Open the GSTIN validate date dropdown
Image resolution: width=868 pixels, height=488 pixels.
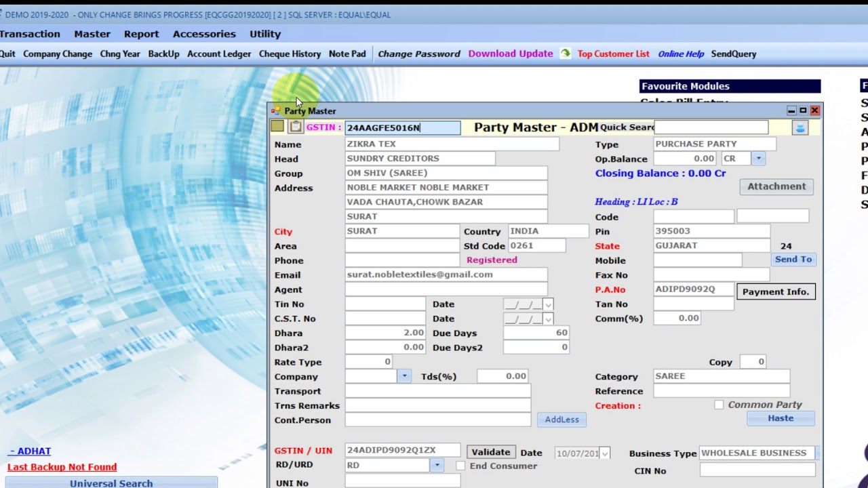coord(604,453)
